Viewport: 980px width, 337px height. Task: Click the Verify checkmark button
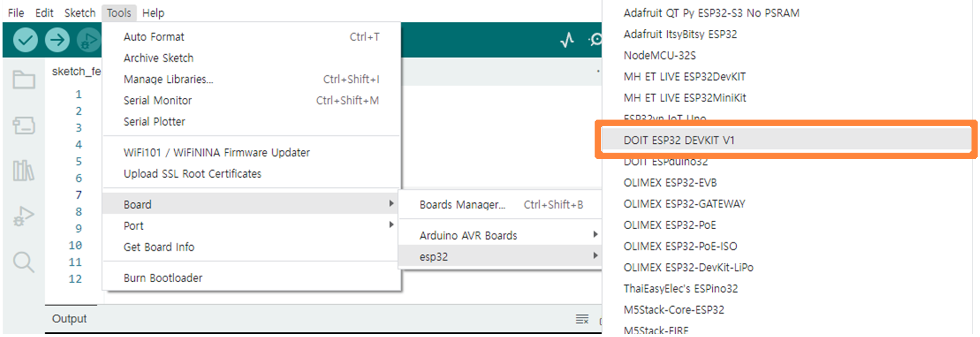pyautogui.click(x=25, y=40)
